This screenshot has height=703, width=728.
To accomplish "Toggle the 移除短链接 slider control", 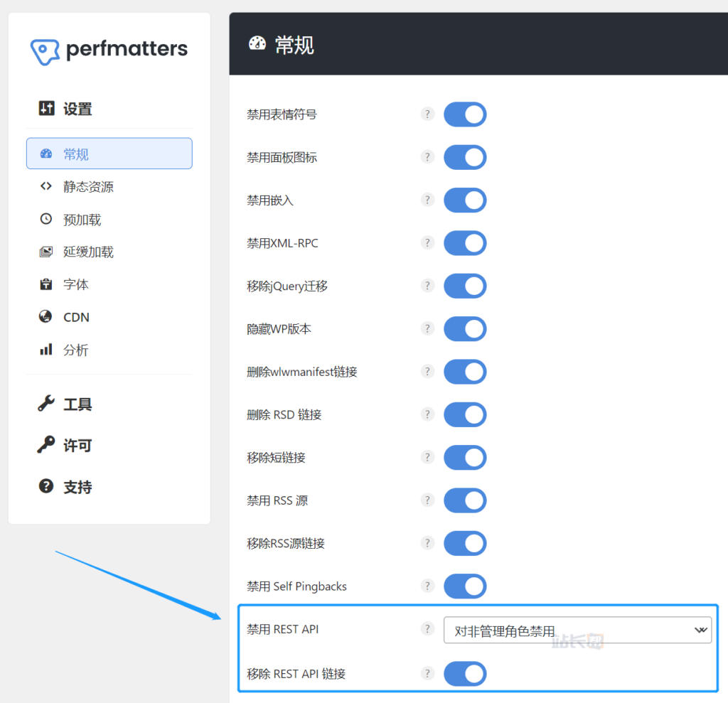I will pyautogui.click(x=464, y=458).
